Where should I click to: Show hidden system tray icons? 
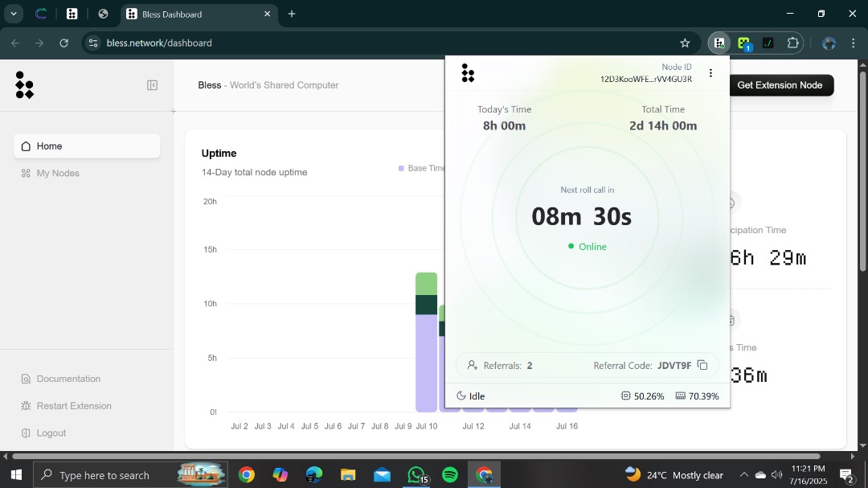pos(743,474)
